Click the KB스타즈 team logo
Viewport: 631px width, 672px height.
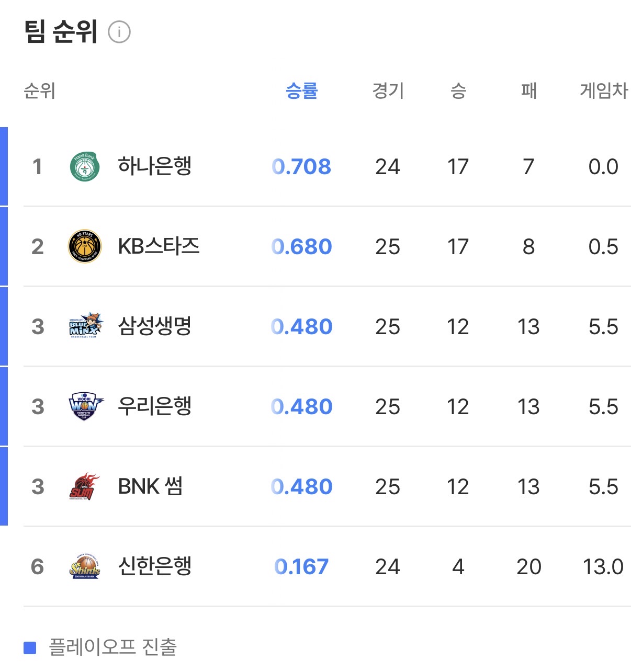click(84, 247)
